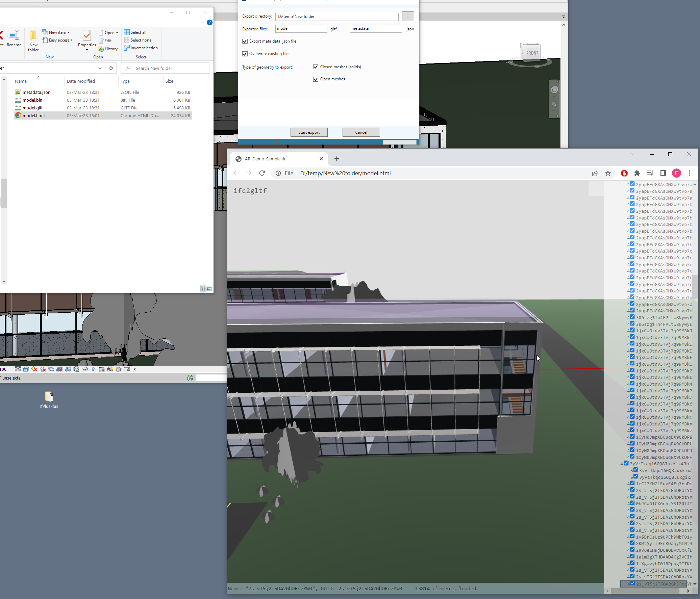Toggle sun path off icon in view bar
Viewport: 700px width, 599px height.
pyautogui.click(x=34, y=369)
